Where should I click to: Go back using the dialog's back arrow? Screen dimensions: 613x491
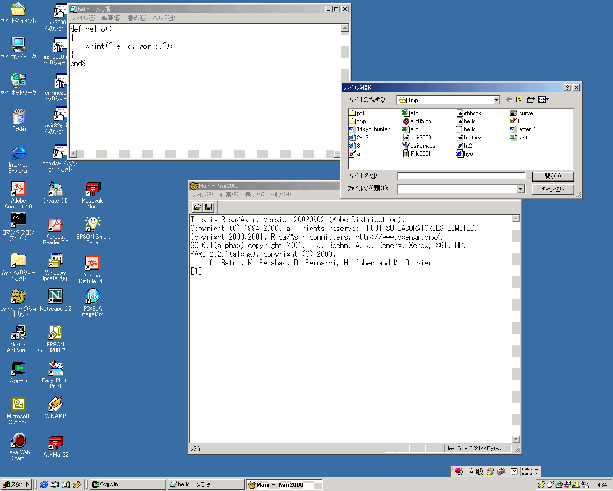(509, 100)
